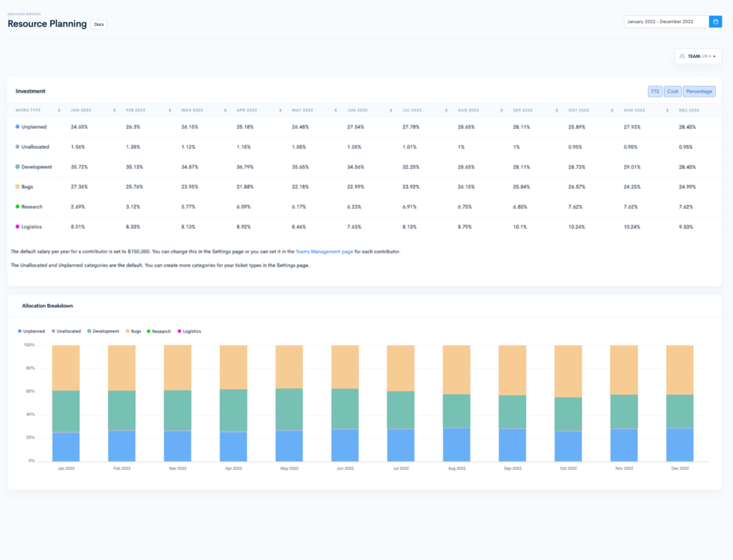Sort the Work Type column
Viewport: 733px width, 560px height.
coord(59,111)
